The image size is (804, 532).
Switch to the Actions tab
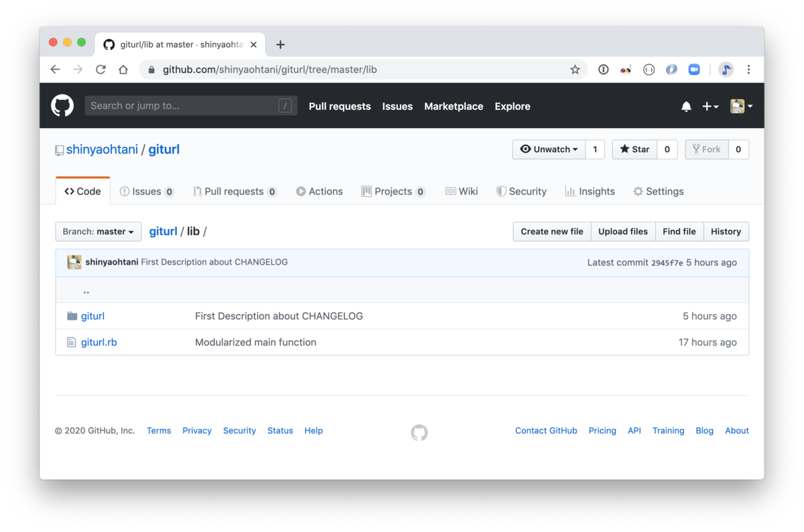pyautogui.click(x=320, y=192)
